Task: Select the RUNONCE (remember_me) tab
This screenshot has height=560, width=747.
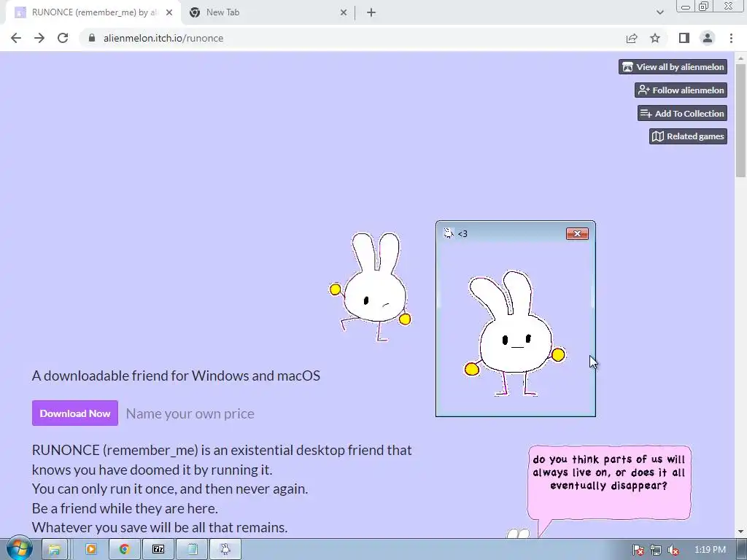Action: (x=93, y=12)
